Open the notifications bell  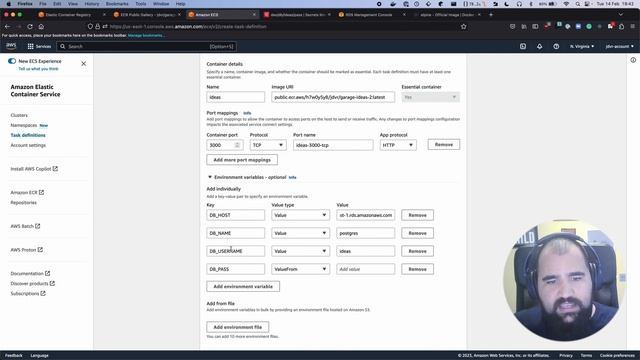click(540, 47)
